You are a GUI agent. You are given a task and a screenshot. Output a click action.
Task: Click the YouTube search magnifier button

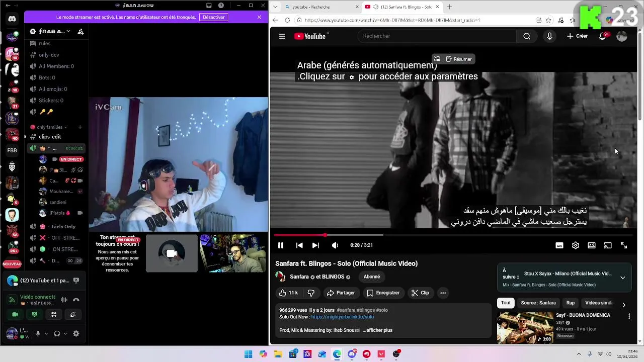(x=527, y=36)
